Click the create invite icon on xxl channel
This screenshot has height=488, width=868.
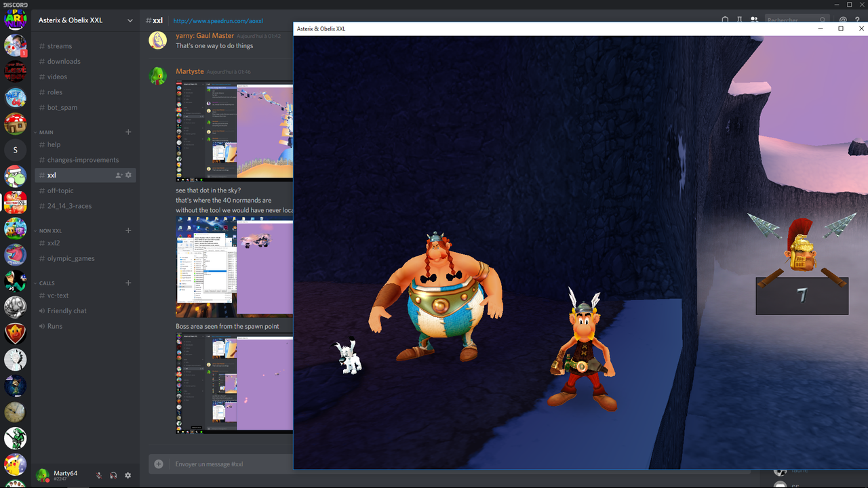click(x=119, y=176)
